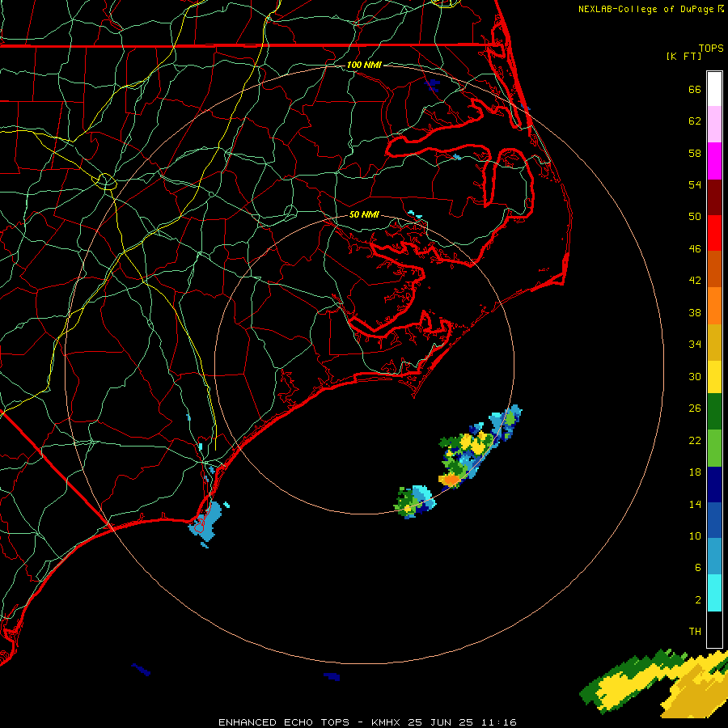Click the 14 legend value
Viewport: 728px width, 728px height.
pyautogui.click(x=695, y=504)
